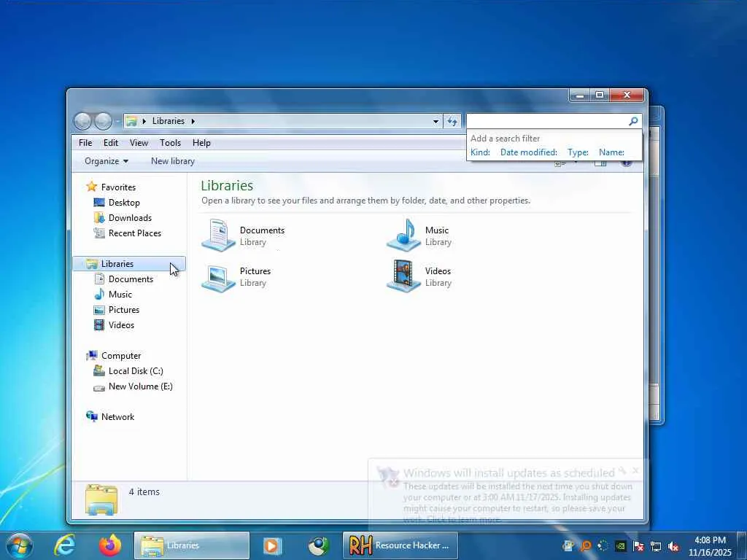Click the search magnifier icon

633,122
